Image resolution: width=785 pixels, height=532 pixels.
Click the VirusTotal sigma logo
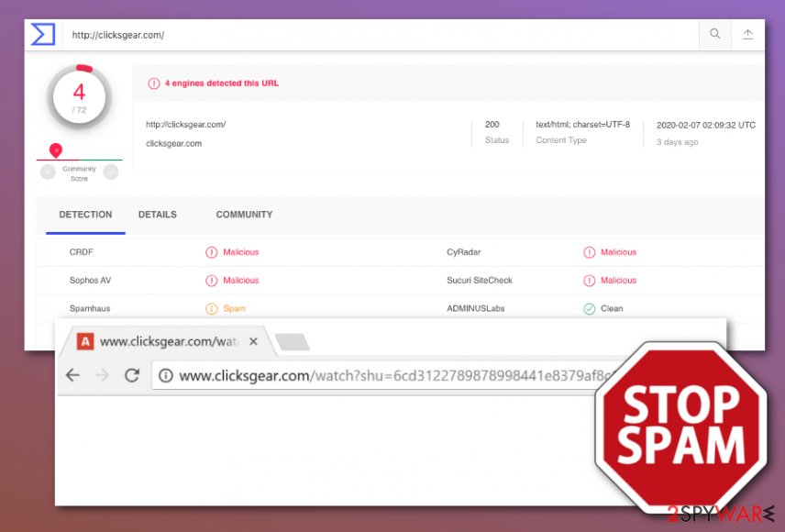pyautogui.click(x=43, y=34)
